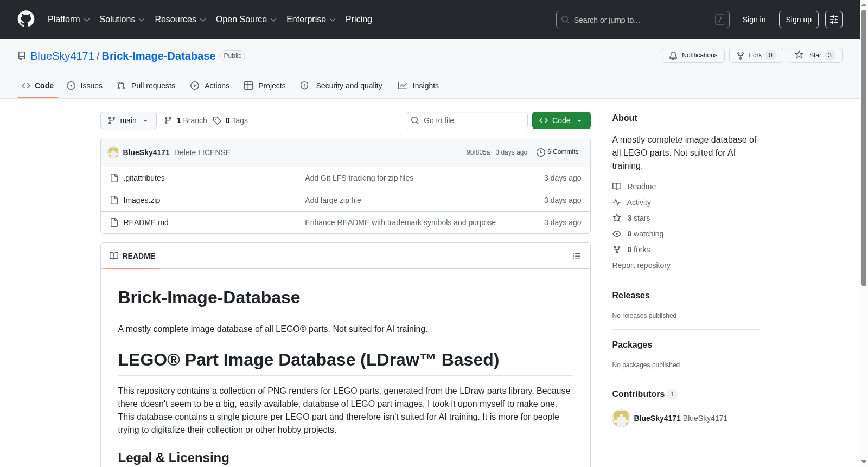Image resolution: width=868 pixels, height=467 pixels.
Task: Click the contributor avatar for BlueSky4171
Action: [621, 418]
